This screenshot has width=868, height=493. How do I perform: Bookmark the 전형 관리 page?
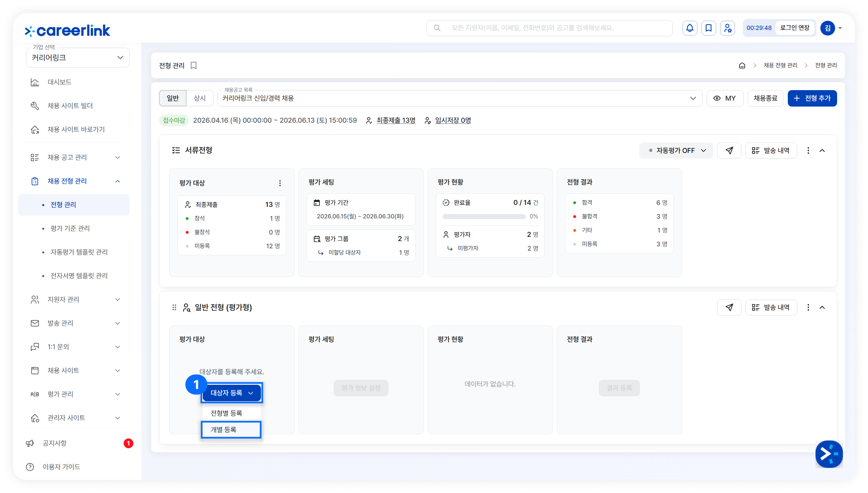[194, 65]
